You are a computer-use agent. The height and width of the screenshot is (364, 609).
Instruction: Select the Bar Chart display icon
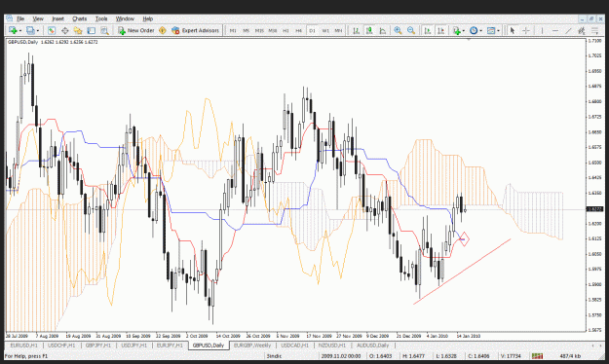[x=356, y=30]
